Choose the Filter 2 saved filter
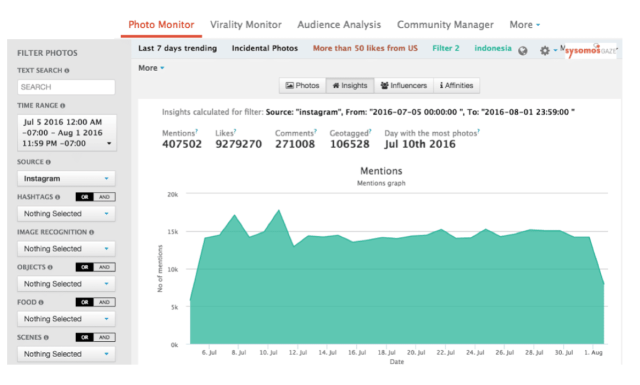 pyautogui.click(x=446, y=48)
